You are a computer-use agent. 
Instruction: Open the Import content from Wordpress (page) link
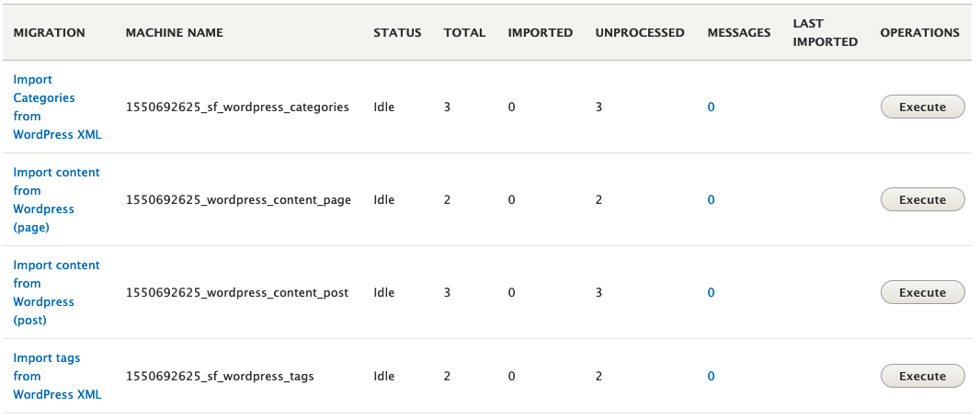tap(56, 199)
